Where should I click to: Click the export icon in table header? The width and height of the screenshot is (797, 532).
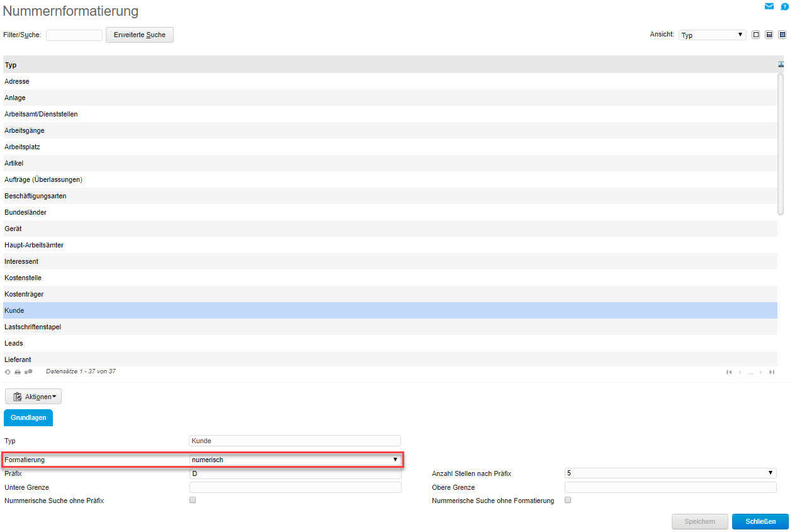[781, 64]
